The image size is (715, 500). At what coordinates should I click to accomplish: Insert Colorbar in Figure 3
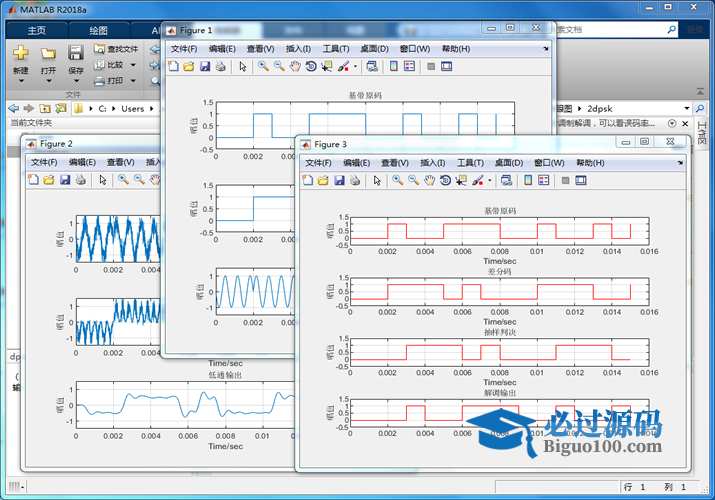click(528, 180)
